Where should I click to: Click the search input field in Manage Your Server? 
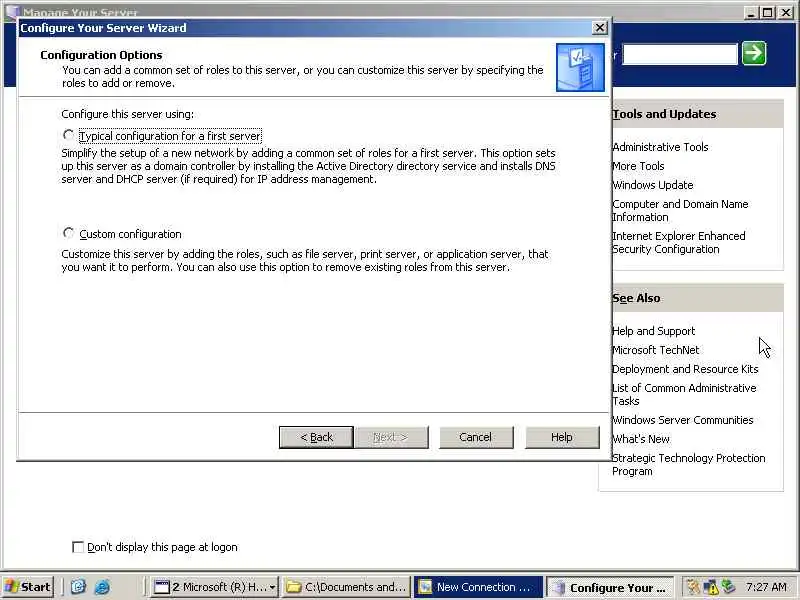[680, 54]
